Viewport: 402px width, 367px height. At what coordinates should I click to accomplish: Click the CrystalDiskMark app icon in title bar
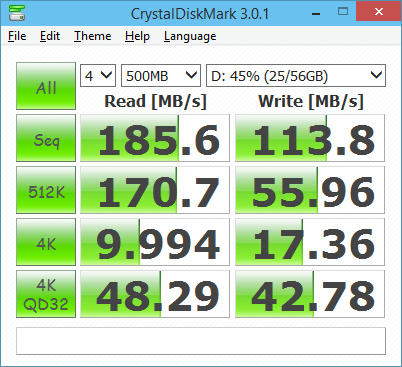click(x=18, y=12)
